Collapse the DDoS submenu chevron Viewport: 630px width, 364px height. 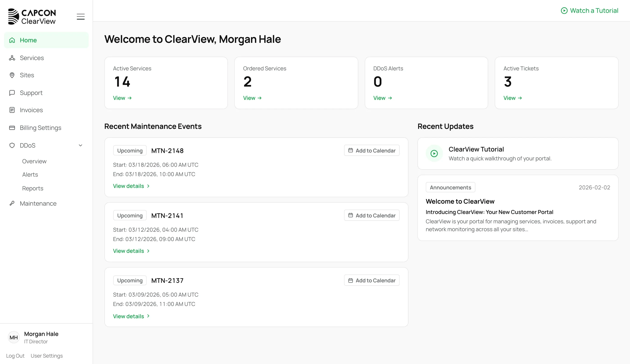click(x=81, y=145)
